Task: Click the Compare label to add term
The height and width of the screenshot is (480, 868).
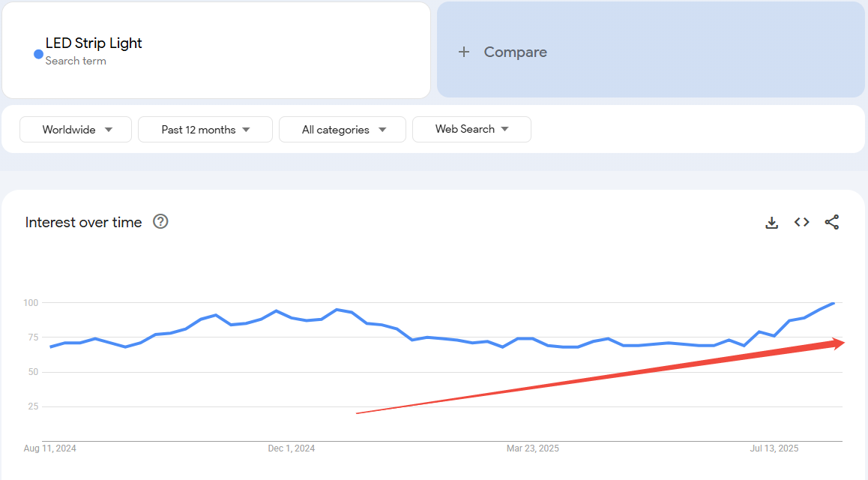Action: [x=515, y=52]
